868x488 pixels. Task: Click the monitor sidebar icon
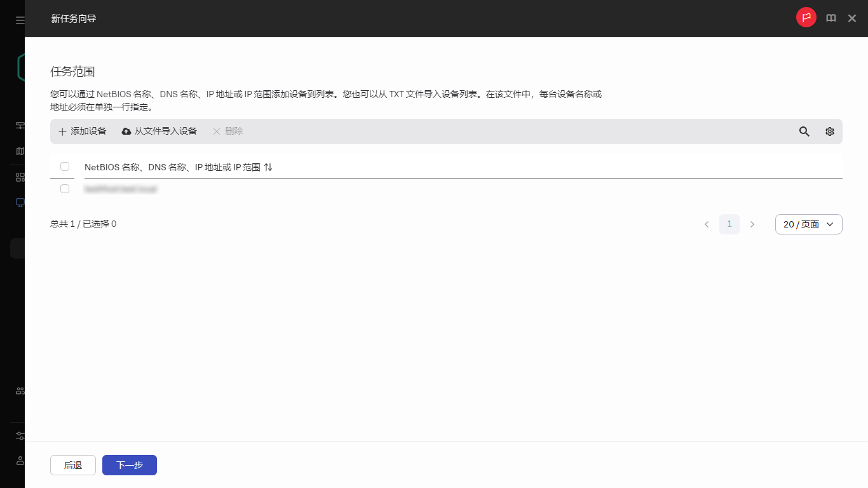pyautogui.click(x=19, y=202)
